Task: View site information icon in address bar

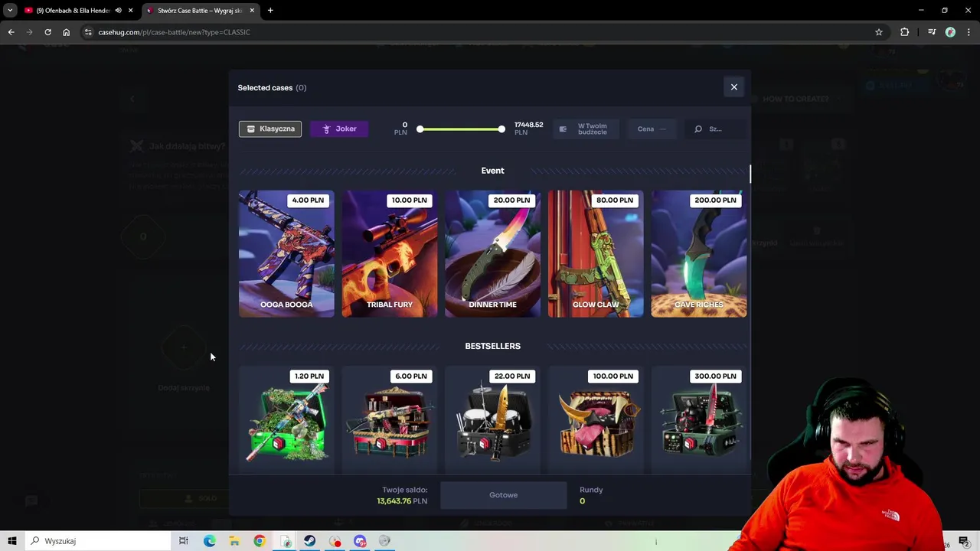Action: (x=89, y=32)
